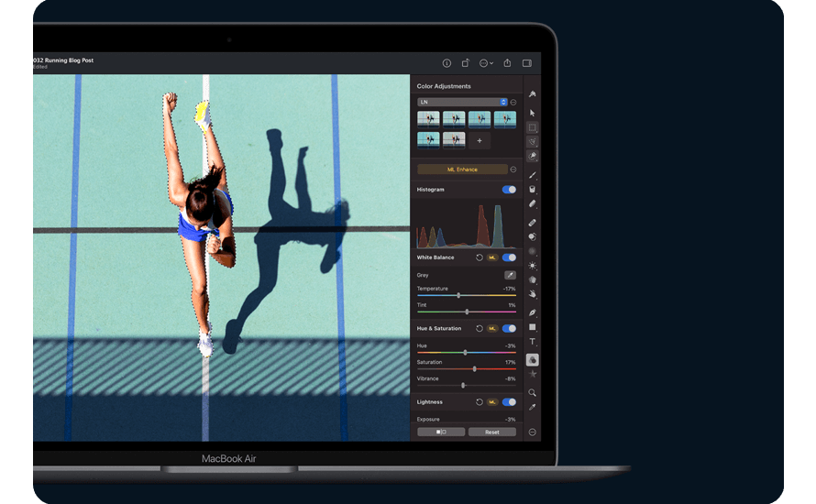Select the Rectangular Selection tool
The width and height of the screenshot is (816, 504).
533,127
